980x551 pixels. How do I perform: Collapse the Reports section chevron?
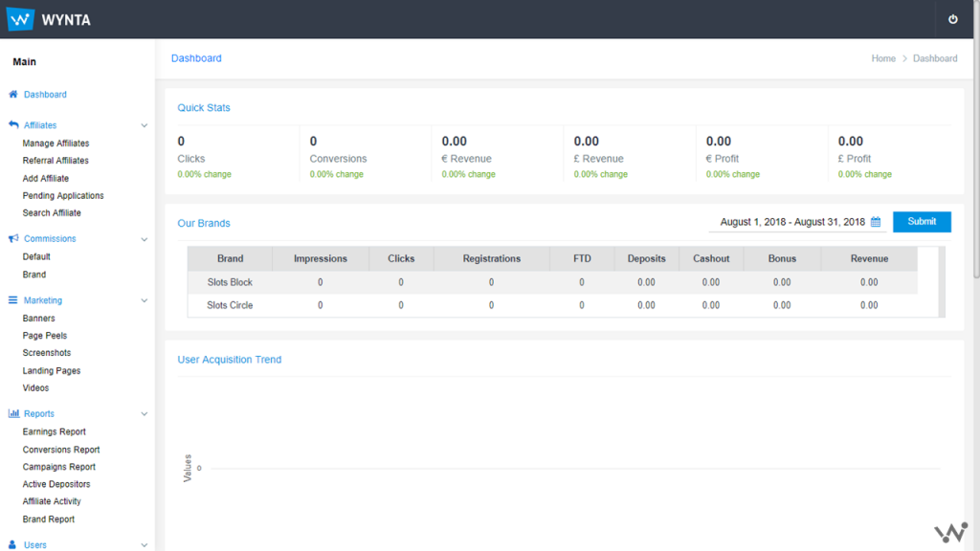pos(145,414)
